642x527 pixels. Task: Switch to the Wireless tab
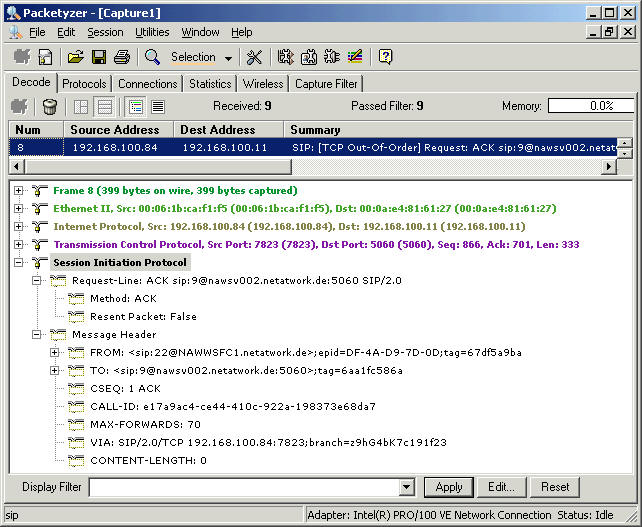point(263,84)
